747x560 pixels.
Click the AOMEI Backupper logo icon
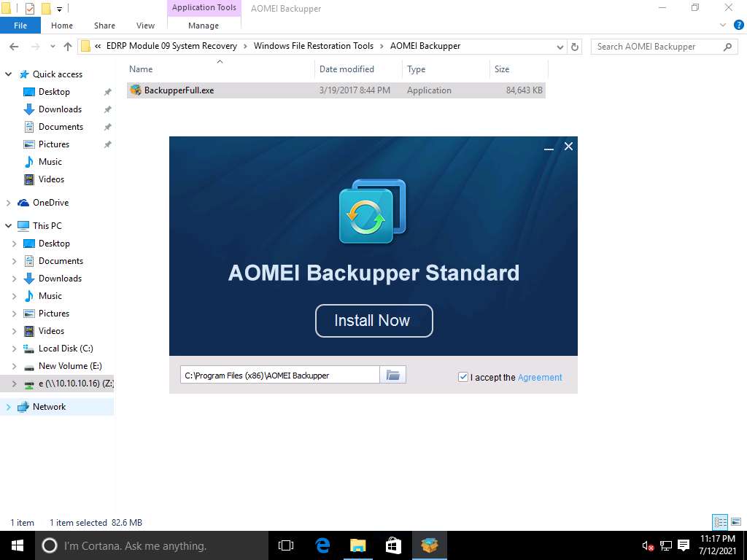[373, 211]
